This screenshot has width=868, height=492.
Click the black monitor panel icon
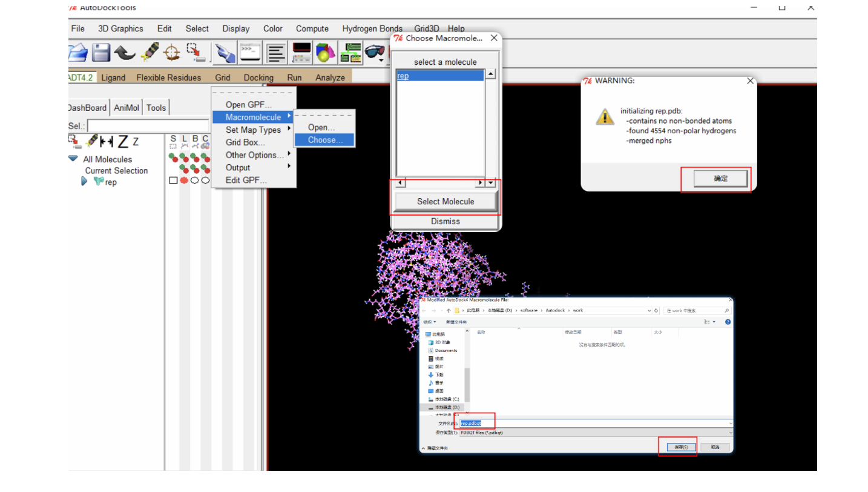tap(301, 53)
